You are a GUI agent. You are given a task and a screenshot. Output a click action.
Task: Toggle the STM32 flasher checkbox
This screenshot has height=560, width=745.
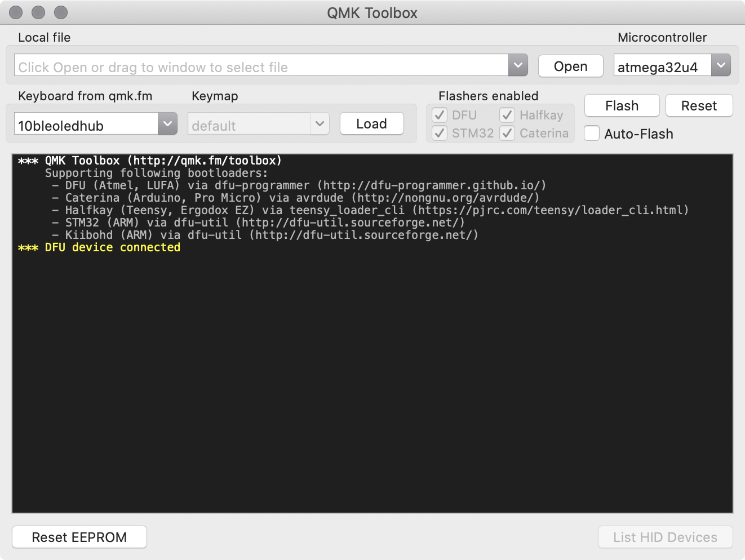coord(440,133)
